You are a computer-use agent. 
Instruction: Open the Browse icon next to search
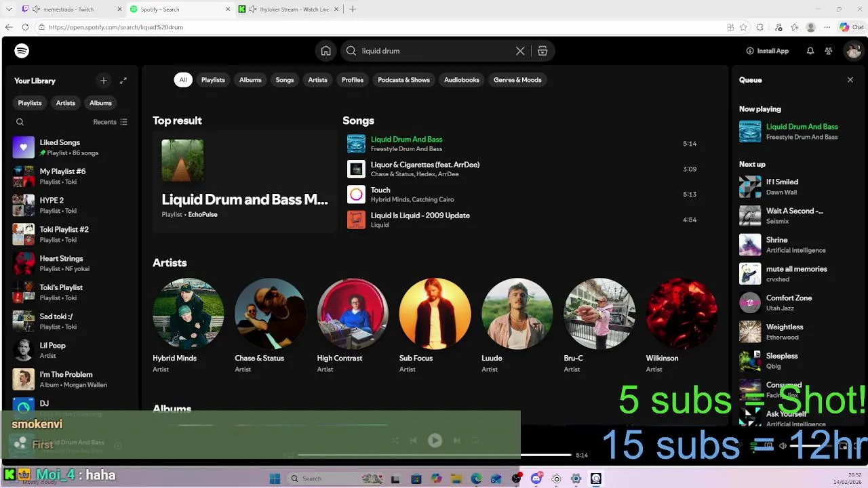click(542, 51)
